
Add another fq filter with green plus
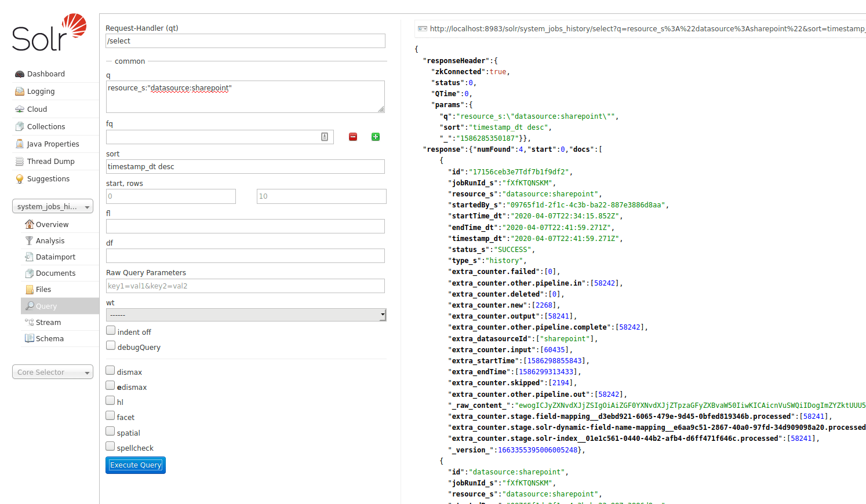click(x=375, y=137)
